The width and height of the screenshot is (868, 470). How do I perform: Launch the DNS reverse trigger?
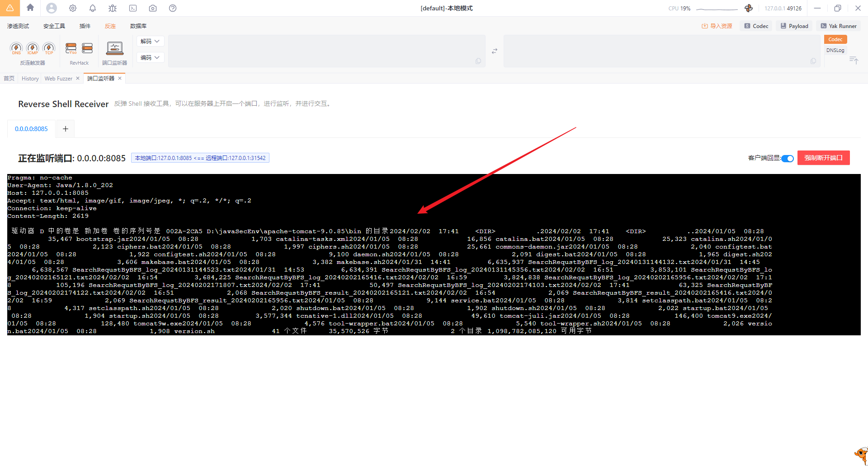click(16, 48)
